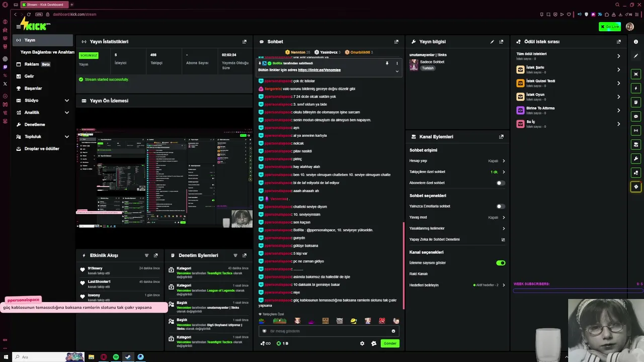Click the yellow-highlighted widget icon in right rail

pyautogui.click(x=636, y=187)
